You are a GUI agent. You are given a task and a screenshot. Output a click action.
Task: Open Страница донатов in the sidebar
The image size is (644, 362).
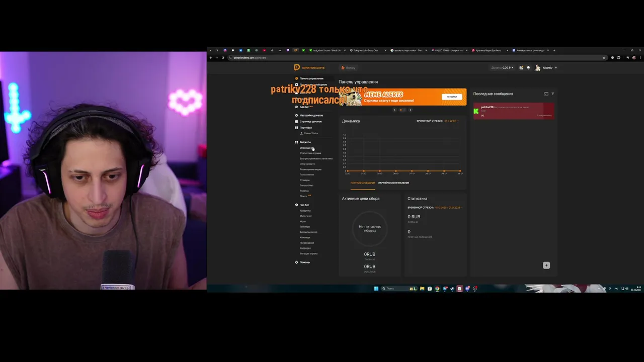pyautogui.click(x=308, y=121)
